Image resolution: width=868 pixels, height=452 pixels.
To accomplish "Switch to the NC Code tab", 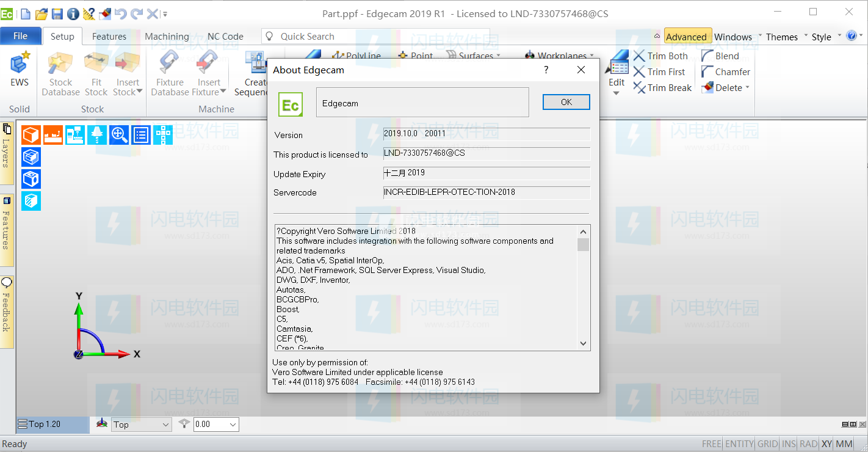I will (225, 37).
